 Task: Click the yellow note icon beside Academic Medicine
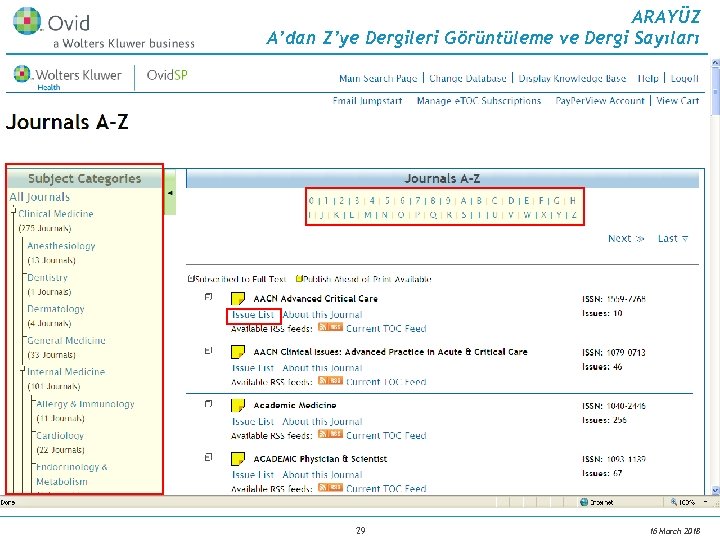point(238,405)
